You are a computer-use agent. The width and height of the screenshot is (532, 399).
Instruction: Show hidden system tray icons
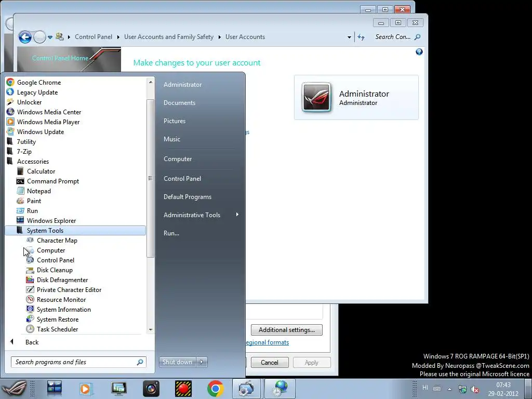click(x=449, y=389)
